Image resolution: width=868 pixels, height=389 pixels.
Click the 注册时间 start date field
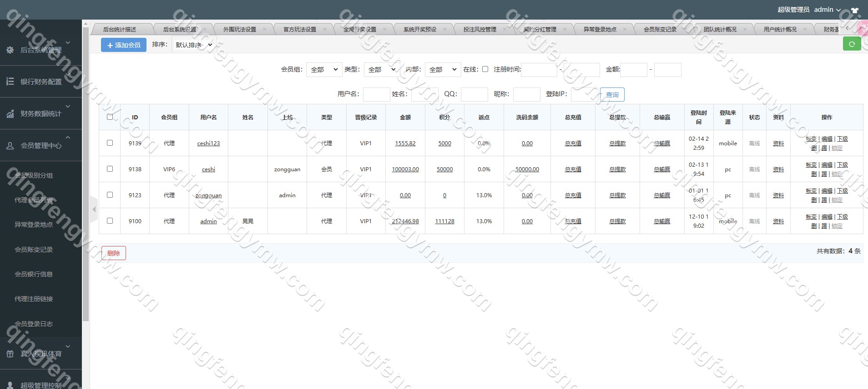coord(539,70)
